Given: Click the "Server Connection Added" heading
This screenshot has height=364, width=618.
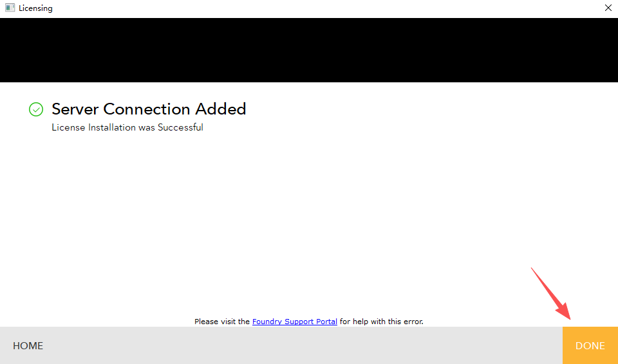Looking at the screenshot, I should pyautogui.click(x=149, y=109).
